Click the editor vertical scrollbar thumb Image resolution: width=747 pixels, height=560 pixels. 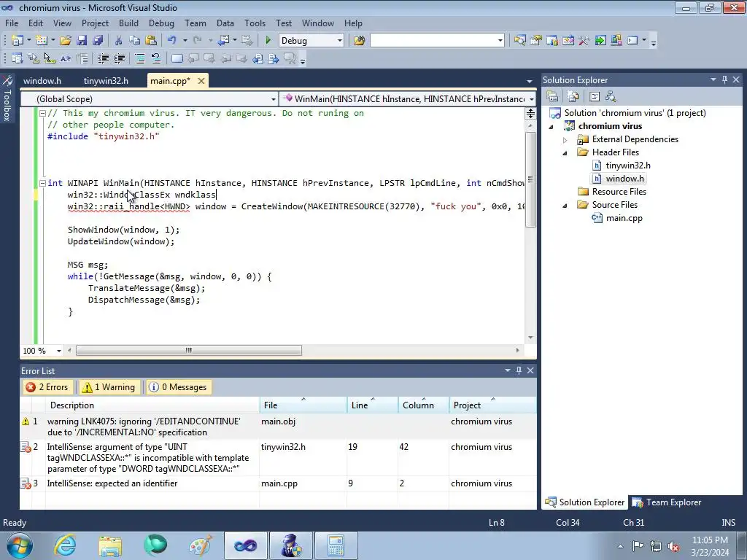pos(530,180)
